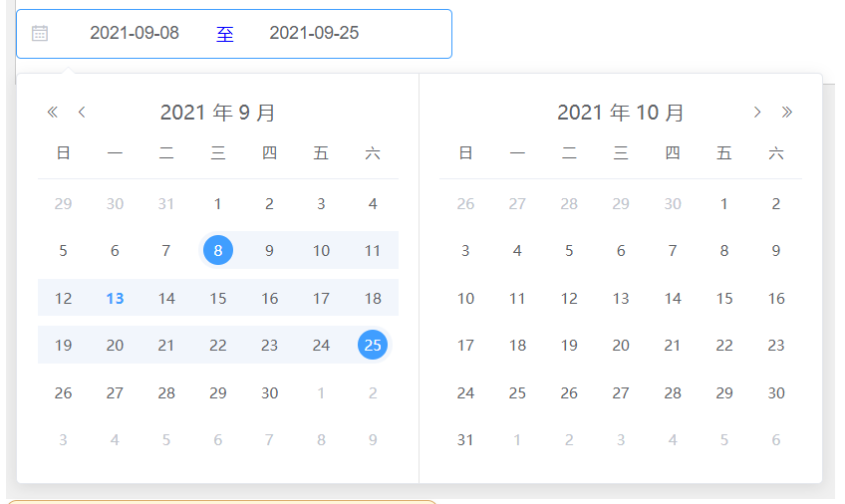
Task: Go to next month using right arrow
Action: [x=757, y=113]
